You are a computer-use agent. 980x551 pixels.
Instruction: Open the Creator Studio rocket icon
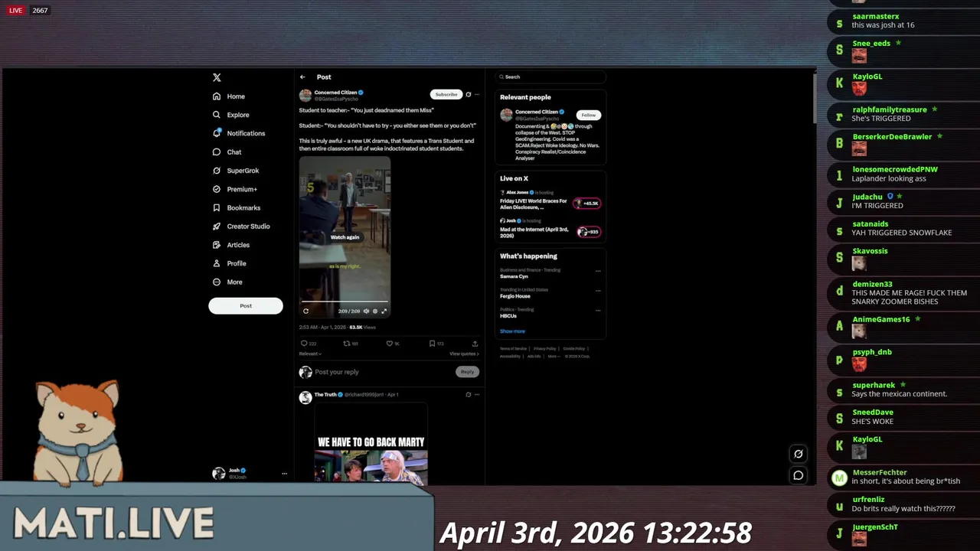(217, 227)
